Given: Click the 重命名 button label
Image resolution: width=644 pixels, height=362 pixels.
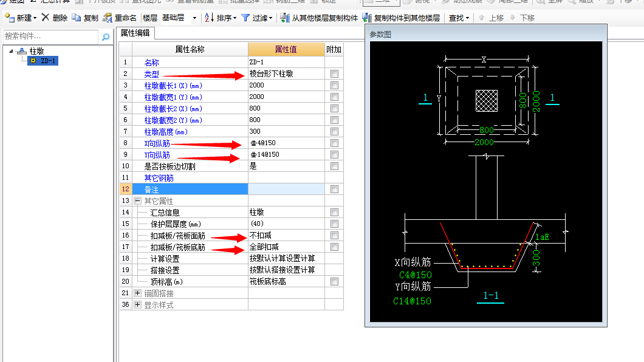Looking at the screenshot, I should [125, 18].
